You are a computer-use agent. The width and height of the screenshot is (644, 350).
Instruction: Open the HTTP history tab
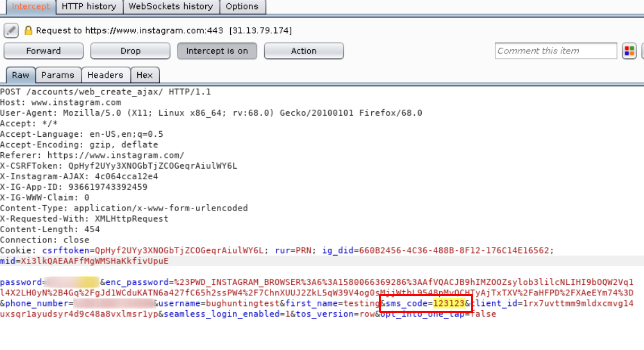(x=89, y=7)
